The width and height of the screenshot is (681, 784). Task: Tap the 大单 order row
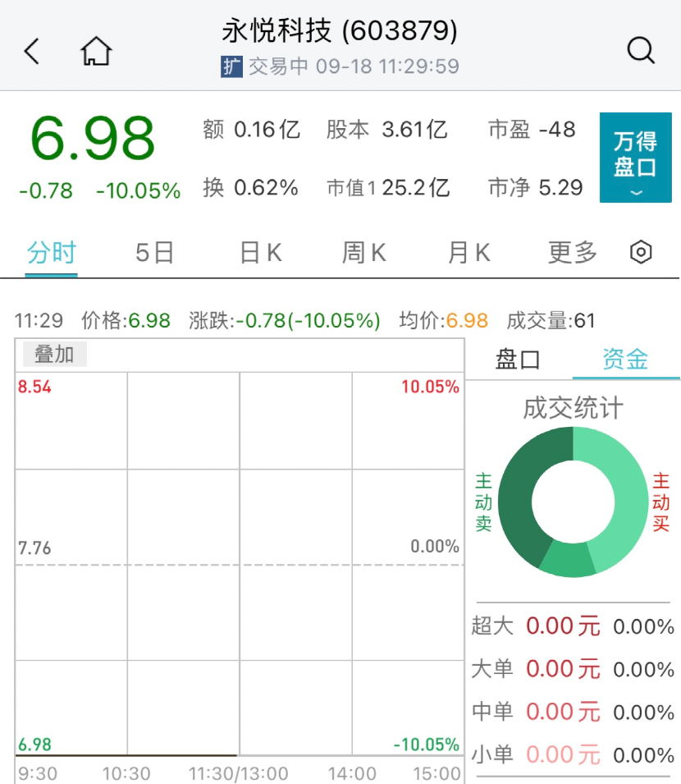pos(573,669)
